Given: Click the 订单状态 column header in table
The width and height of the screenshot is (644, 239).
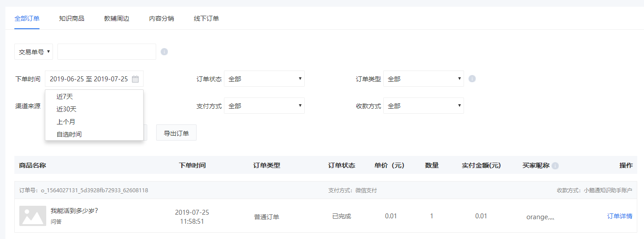Looking at the screenshot, I should [x=342, y=165].
